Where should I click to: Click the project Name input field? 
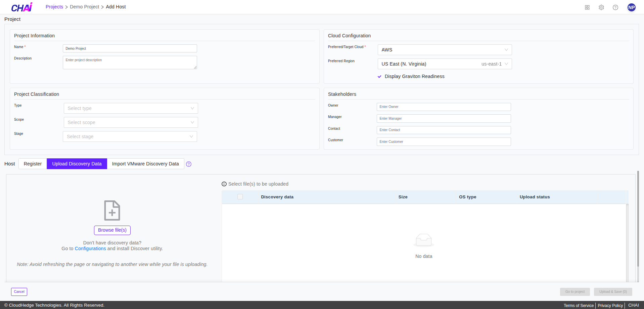click(x=130, y=48)
